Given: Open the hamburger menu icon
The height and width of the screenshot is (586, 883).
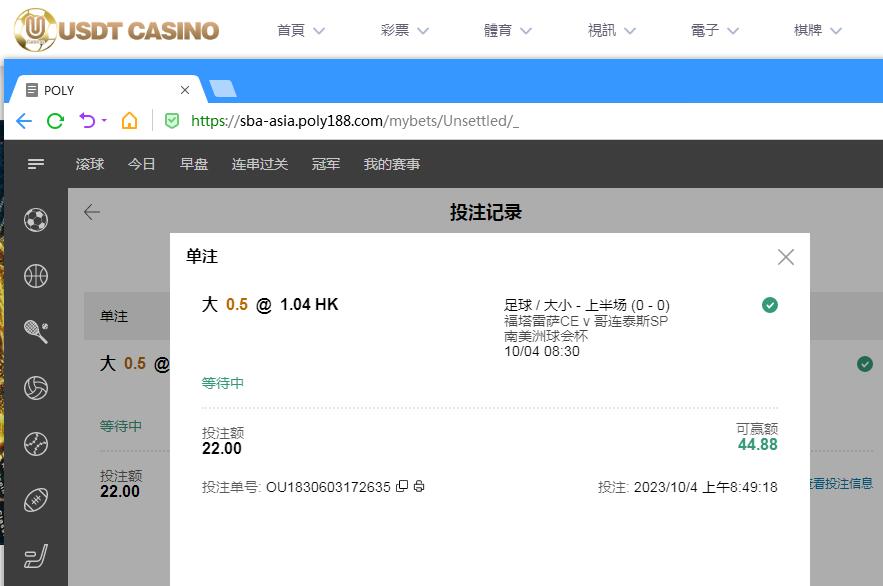Looking at the screenshot, I should pyautogui.click(x=36, y=164).
